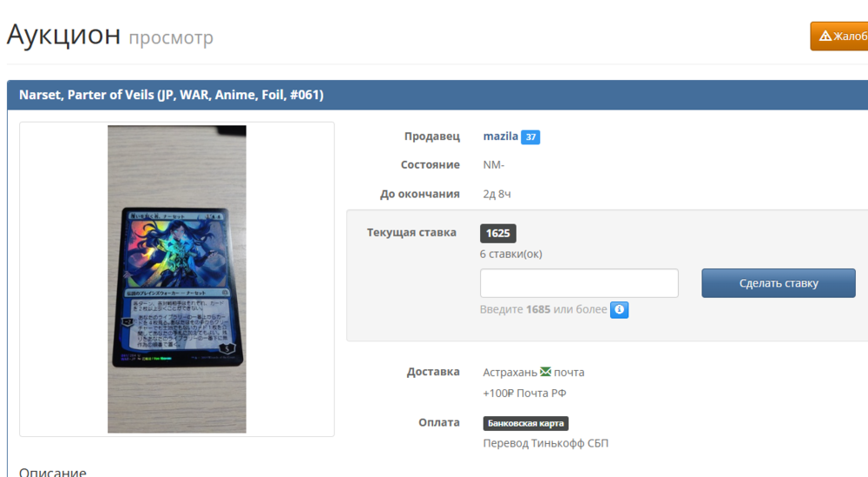Click the Банковская карта payment badge

(x=525, y=423)
